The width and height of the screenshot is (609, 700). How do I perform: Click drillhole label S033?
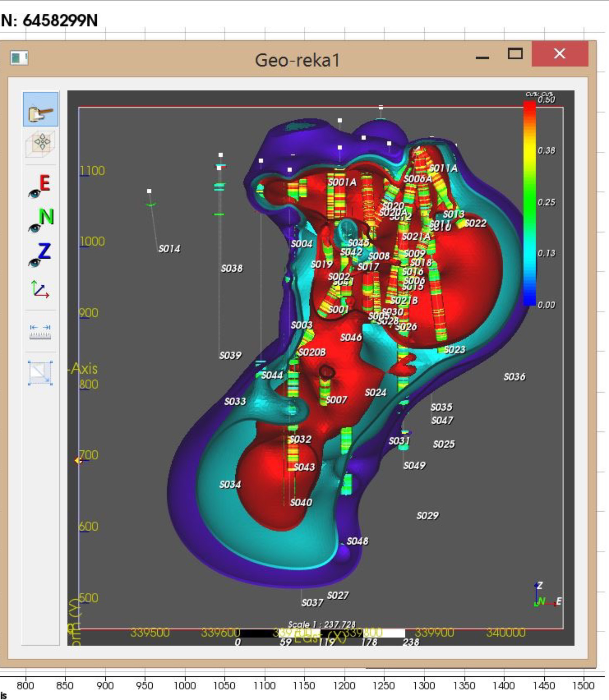(235, 401)
